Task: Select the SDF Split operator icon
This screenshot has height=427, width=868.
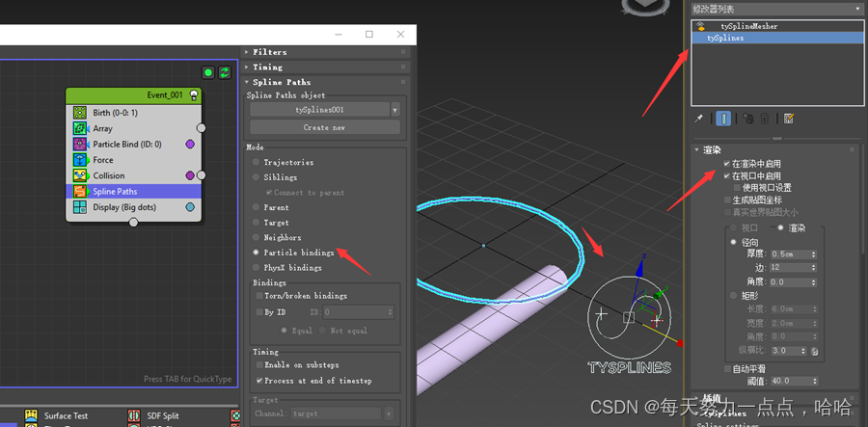Action: click(x=134, y=416)
